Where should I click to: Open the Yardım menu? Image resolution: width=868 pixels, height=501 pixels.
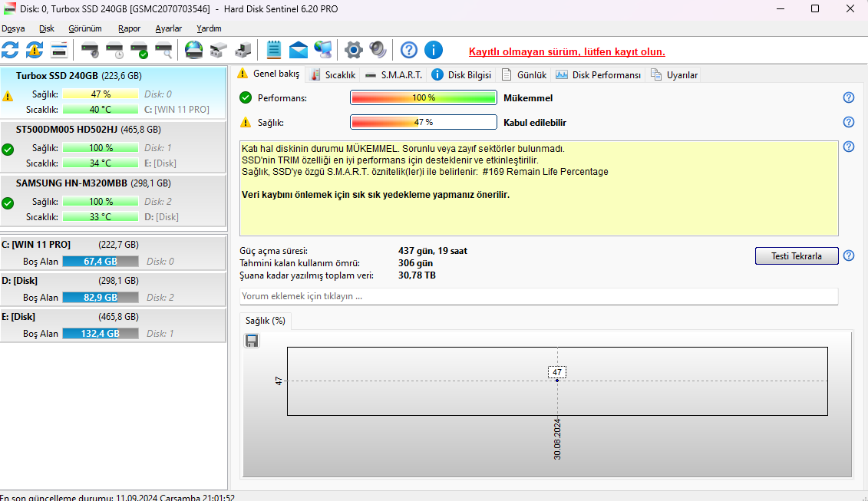(209, 28)
